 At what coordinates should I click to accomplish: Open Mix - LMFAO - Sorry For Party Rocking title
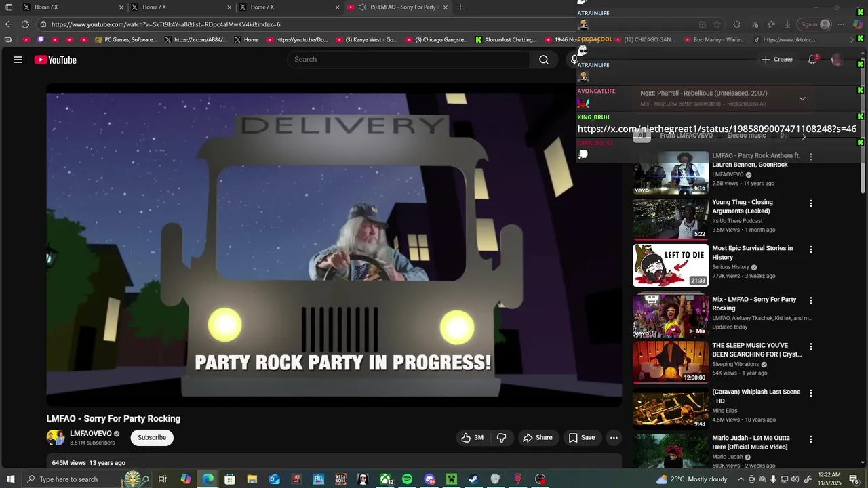754,304
